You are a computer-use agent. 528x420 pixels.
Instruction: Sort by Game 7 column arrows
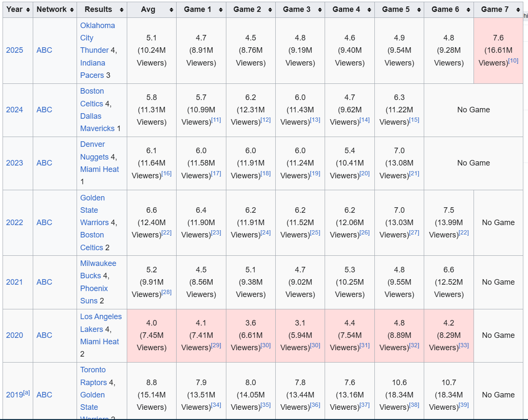pyautogui.click(x=518, y=10)
